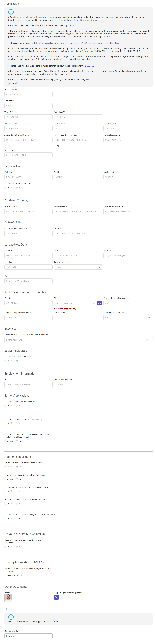Viewport: 155px width, 644px height.
Task: Click the info icon in the Office section
Action: [11, 617]
